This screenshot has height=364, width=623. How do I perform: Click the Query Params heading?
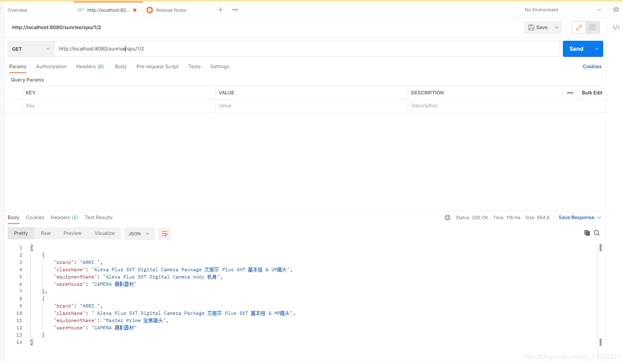[x=27, y=80]
